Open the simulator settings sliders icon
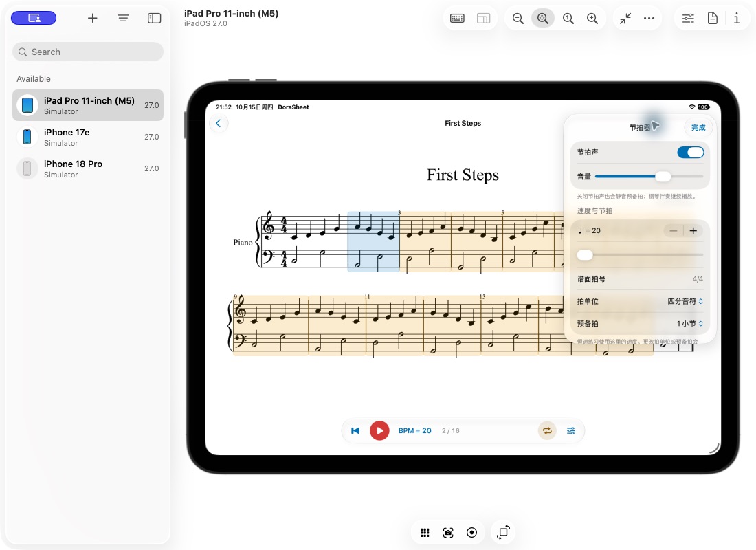 coord(688,19)
